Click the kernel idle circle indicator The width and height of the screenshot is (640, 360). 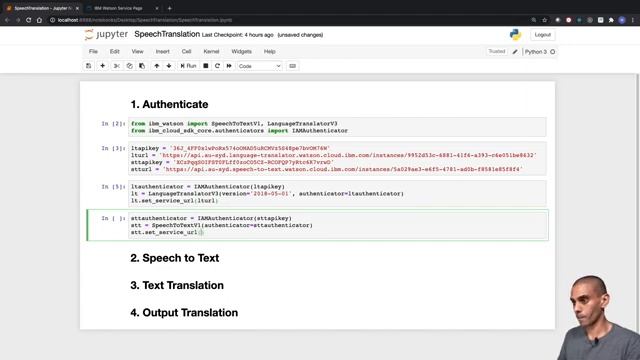pos(553,52)
